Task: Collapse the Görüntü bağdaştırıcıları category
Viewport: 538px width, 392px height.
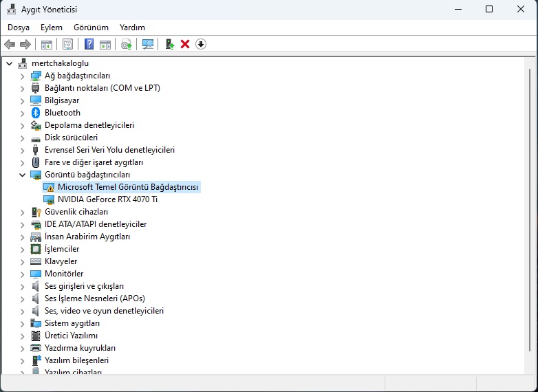Action: tap(22, 175)
